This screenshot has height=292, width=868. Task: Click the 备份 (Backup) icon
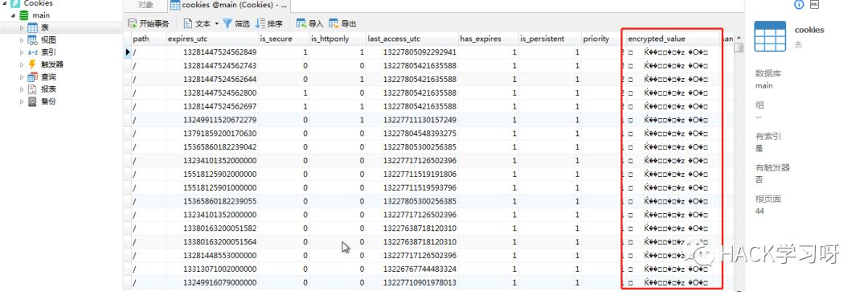tap(32, 101)
